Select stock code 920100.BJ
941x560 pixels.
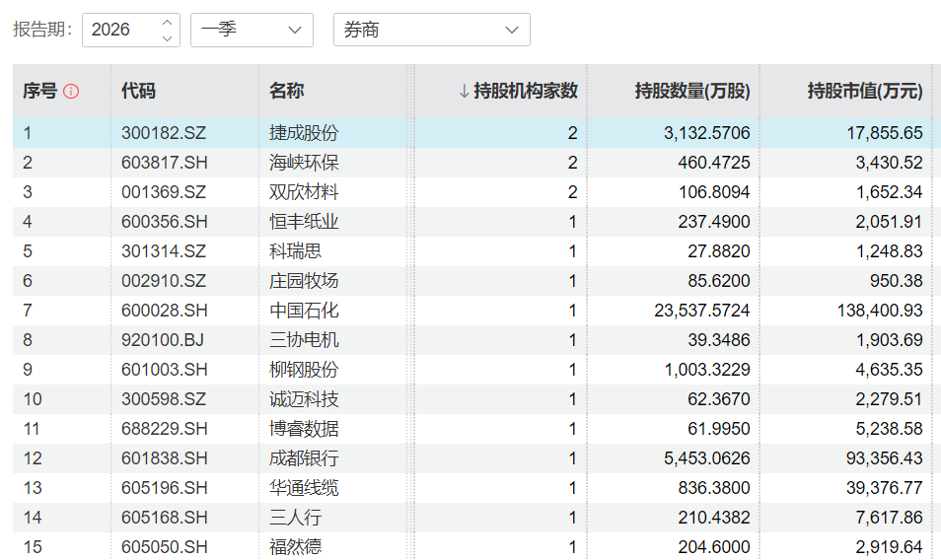[x=163, y=340]
